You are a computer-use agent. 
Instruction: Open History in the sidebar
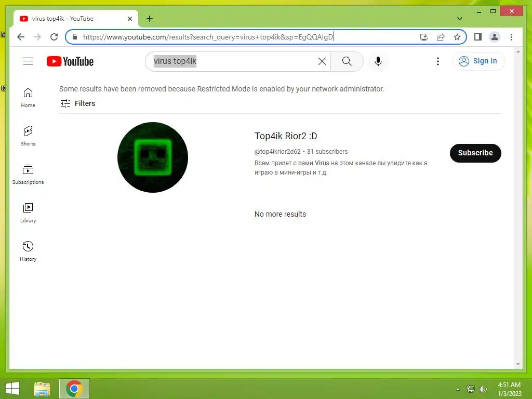coord(28,251)
